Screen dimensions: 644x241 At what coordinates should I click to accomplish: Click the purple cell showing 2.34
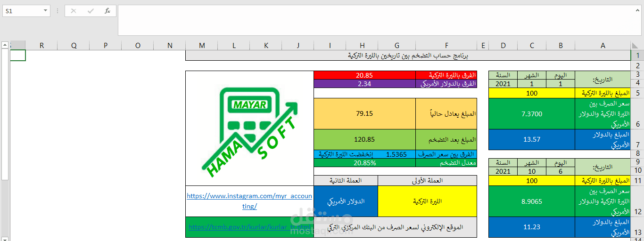[x=364, y=84]
